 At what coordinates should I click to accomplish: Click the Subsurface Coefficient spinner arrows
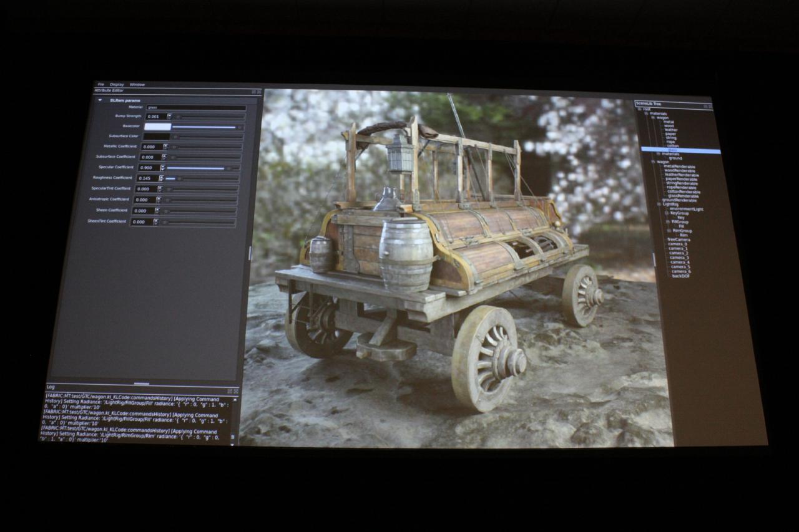(x=164, y=157)
